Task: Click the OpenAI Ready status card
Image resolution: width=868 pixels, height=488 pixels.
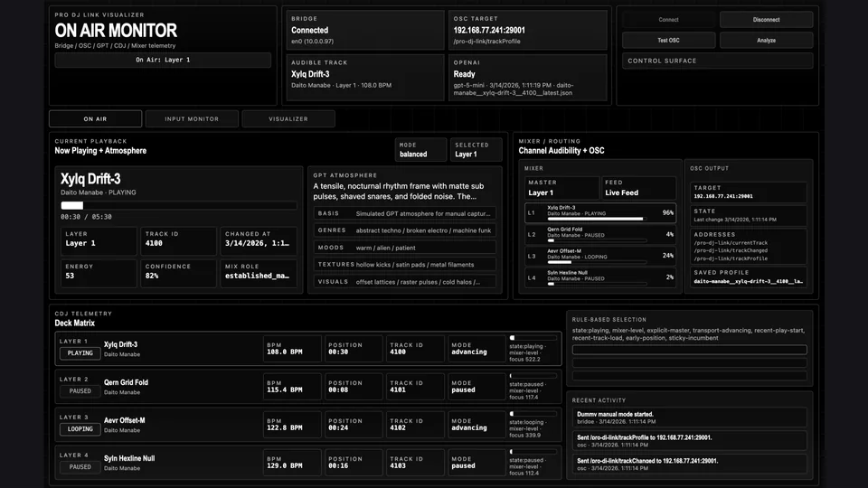Action: tap(527, 78)
